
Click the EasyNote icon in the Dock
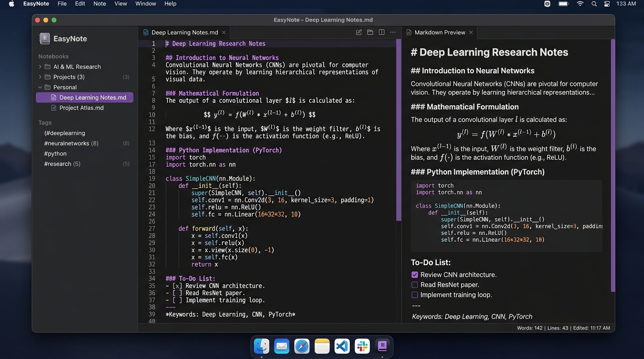(x=382, y=346)
